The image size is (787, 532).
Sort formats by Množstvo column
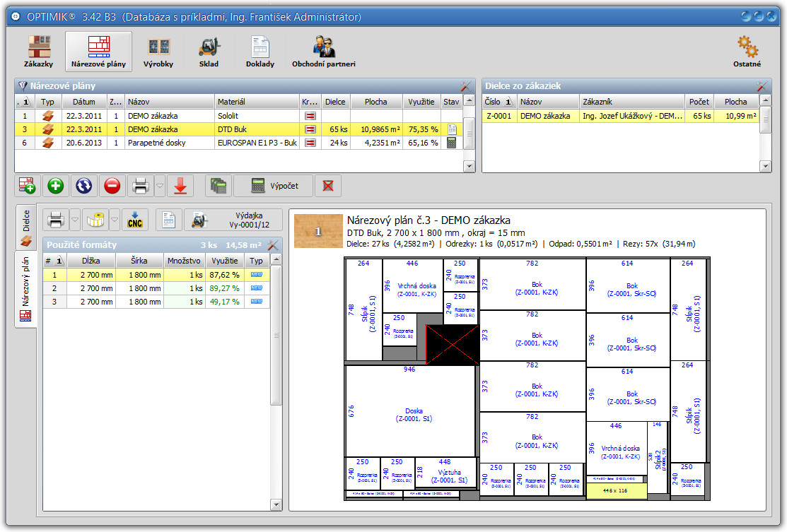coord(185,261)
